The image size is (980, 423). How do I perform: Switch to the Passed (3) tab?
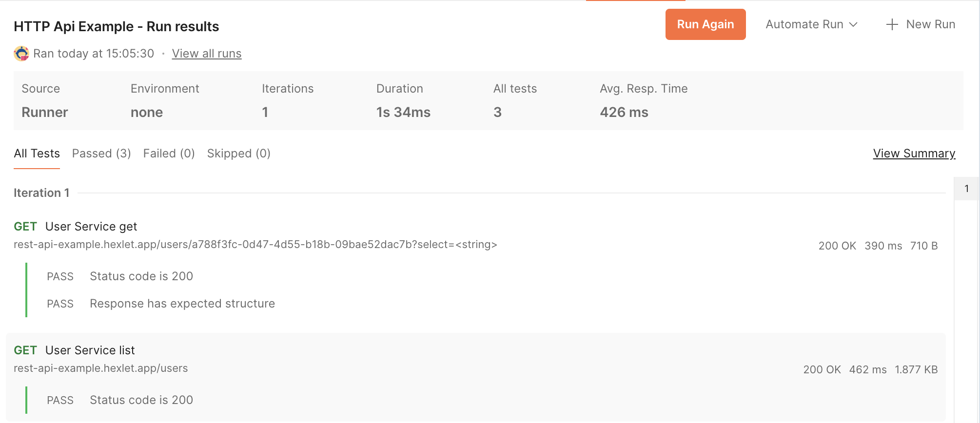(x=101, y=154)
